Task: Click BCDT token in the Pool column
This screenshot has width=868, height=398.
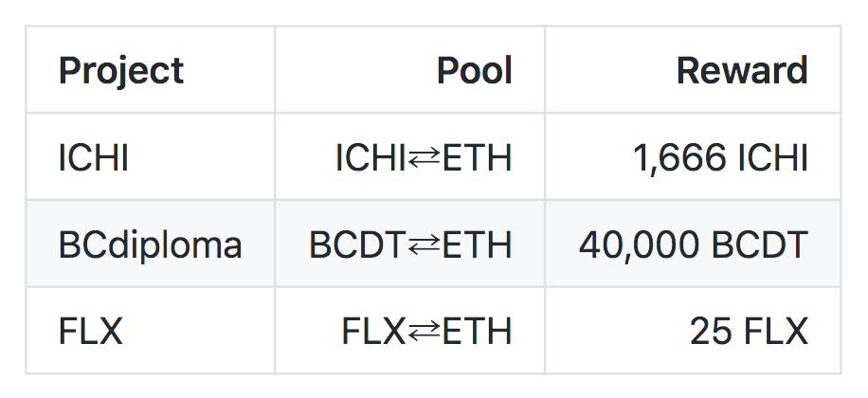Action: (x=358, y=245)
